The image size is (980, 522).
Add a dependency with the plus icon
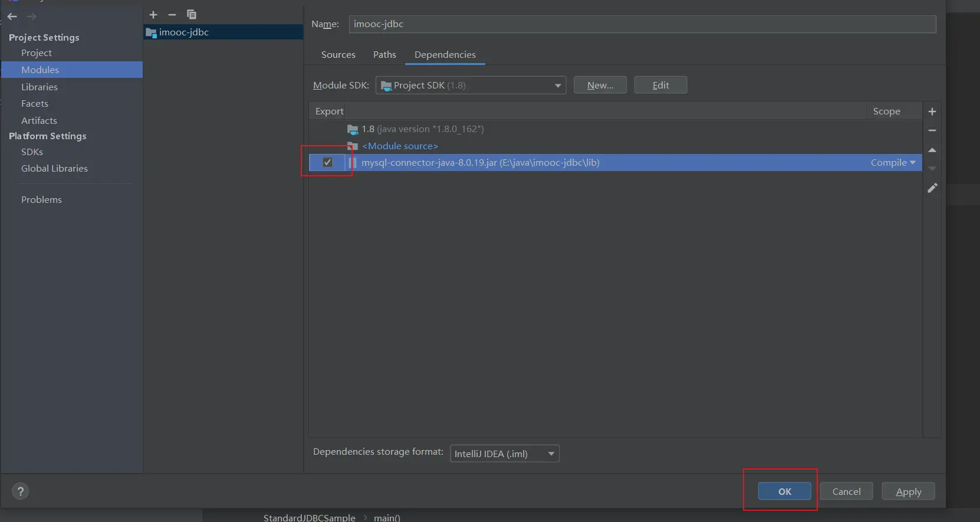tap(932, 111)
